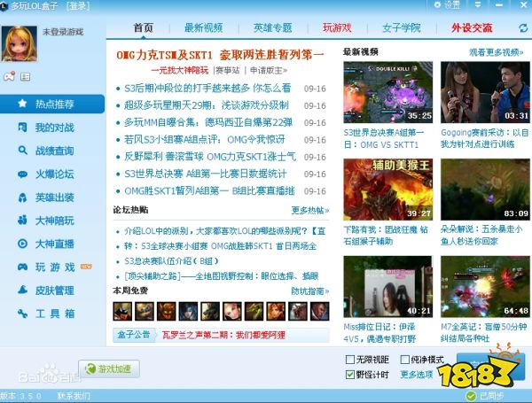Open 设置 gear in the title bar
Screen dimensions: 532x403
coord(448,4)
